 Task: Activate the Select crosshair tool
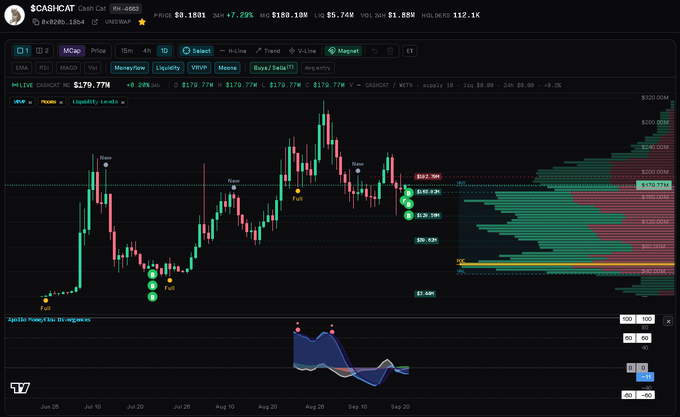click(196, 51)
